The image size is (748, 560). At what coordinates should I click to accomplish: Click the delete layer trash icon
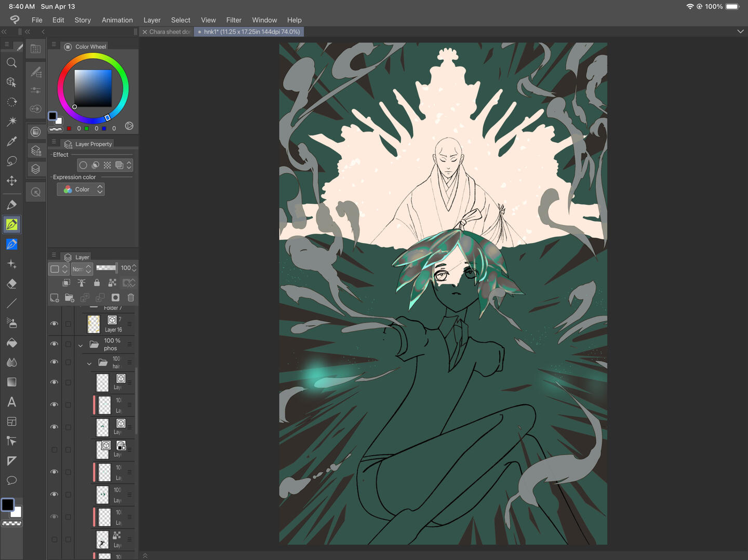(x=131, y=297)
